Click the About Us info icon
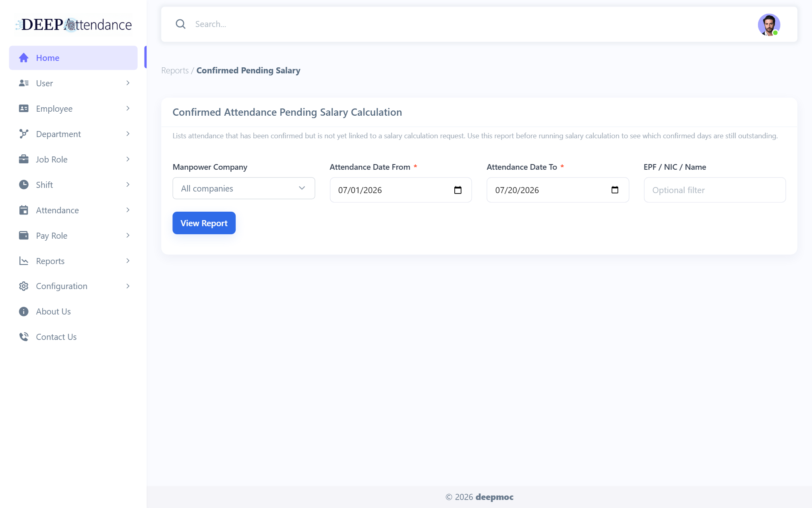This screenshot has height=508, width=812. tap(24, 312)
